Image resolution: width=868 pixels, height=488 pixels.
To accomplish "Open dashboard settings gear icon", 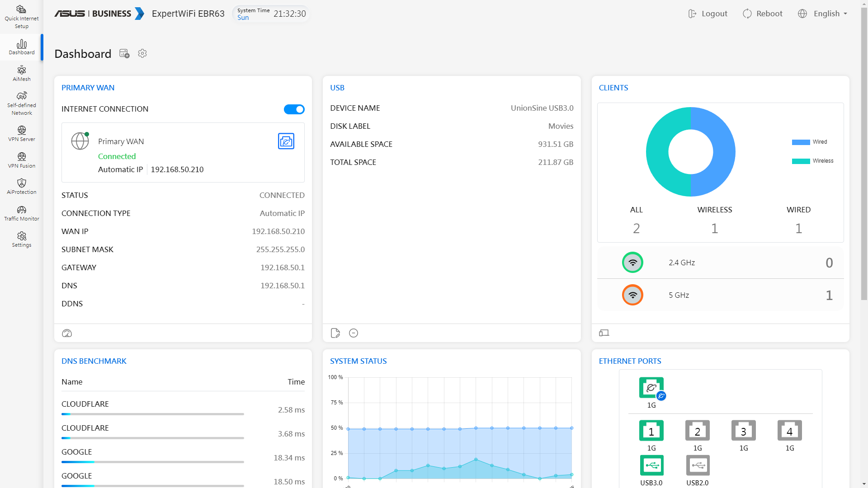I will [x=142, y=54].
